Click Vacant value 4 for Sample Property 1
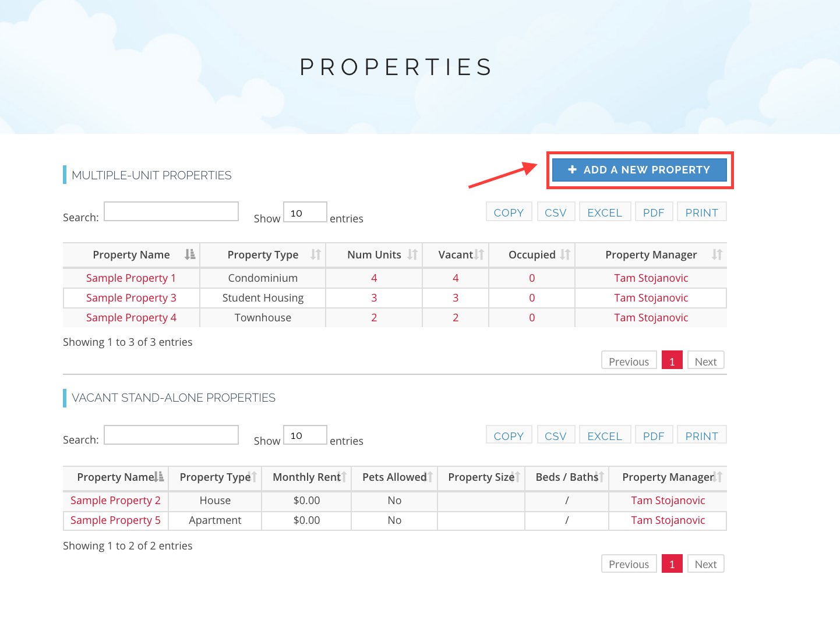The height and width of the screenshot is (624, 840). click(x=456, y=278)
